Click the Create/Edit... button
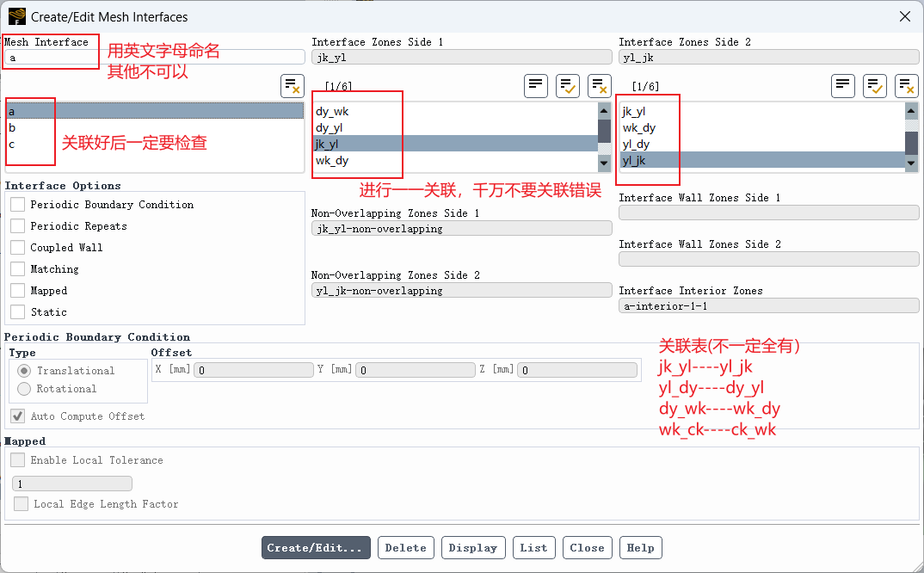The image size is (924, 573). click(316, 548)
